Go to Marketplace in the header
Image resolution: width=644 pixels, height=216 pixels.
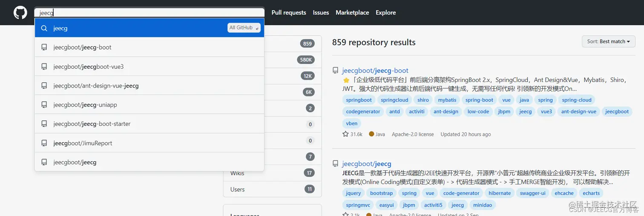[x=352, y=12]
